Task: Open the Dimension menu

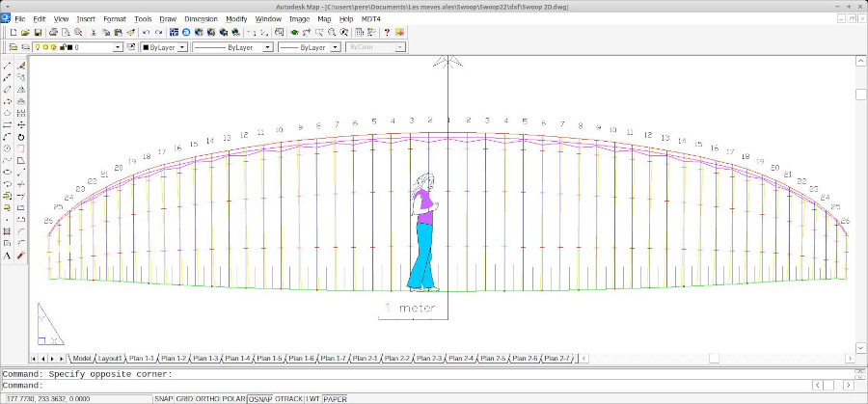Action: 201,18
